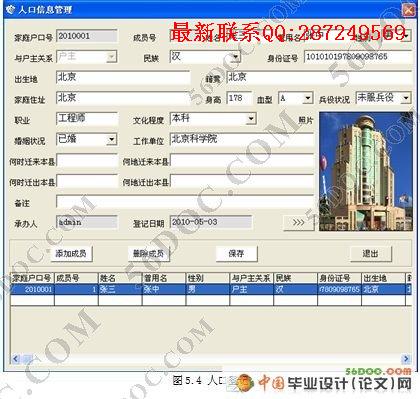This screenshot has height=399, width=420.
Task: Click the 成员号 column header
Action: tap(76, 278)
